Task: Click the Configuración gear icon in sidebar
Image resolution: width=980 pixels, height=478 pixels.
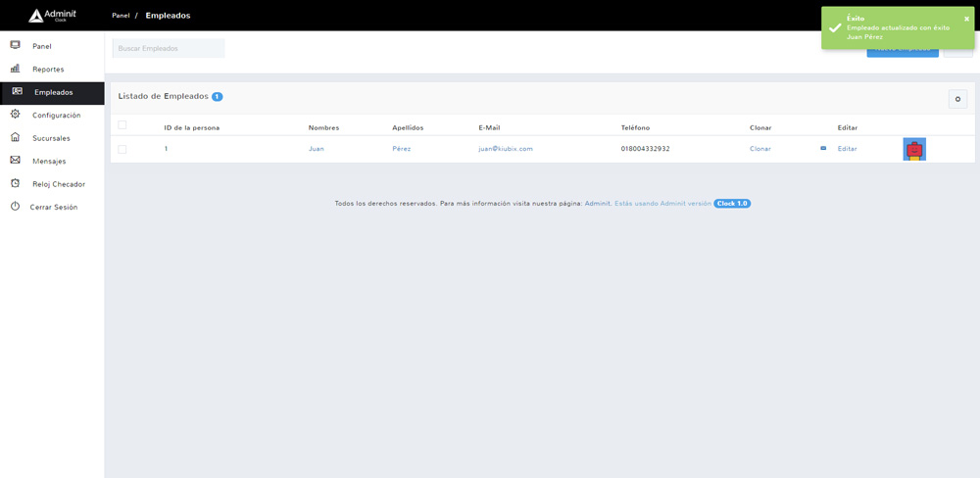Action: [x=15, y=115]
